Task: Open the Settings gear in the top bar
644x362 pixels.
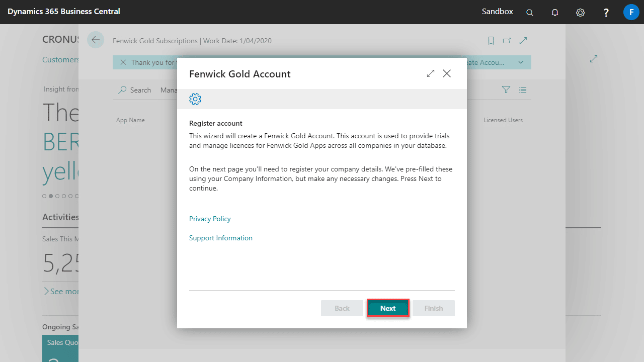Action: (x=580, y=13)
